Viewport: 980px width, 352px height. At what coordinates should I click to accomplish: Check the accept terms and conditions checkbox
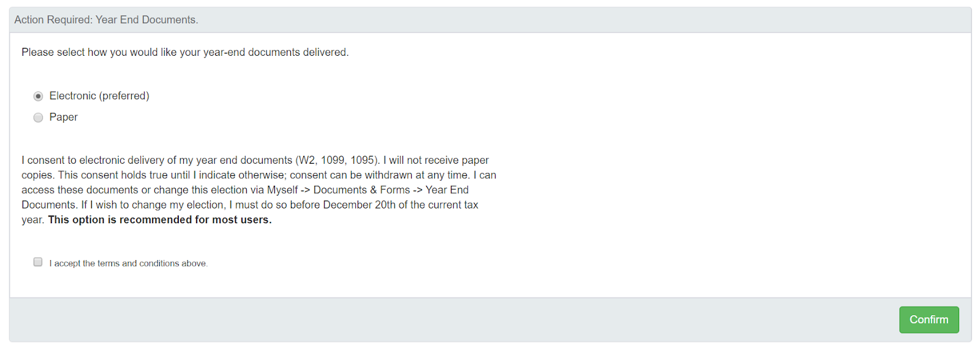[38, 262]
